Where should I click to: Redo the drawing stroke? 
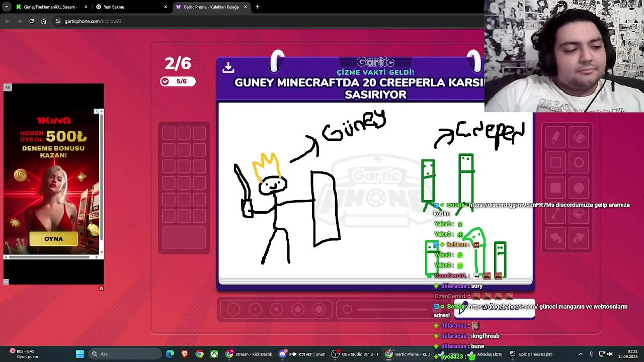(579, 238)
